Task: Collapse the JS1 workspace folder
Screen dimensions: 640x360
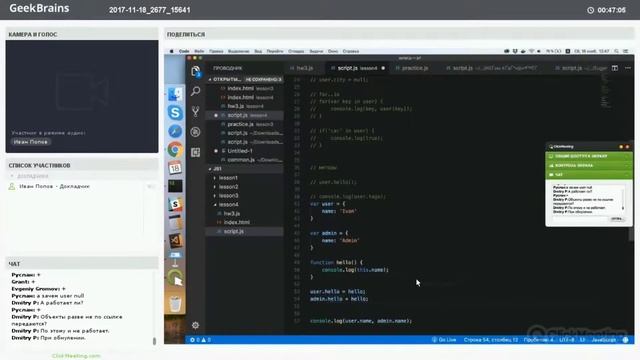Action: [210, 169]
